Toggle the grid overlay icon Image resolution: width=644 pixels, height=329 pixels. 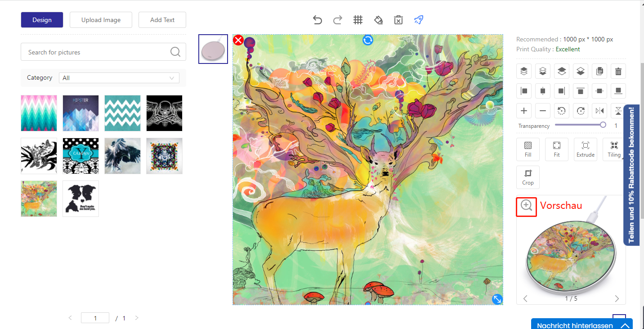[358, 20]
